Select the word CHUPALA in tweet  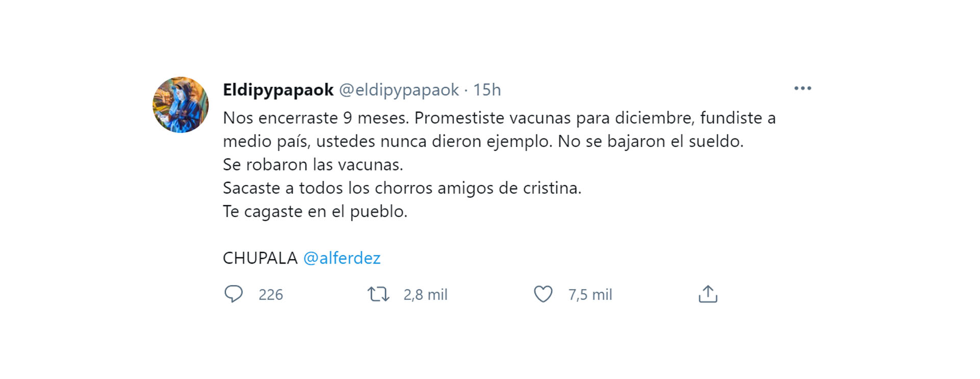(260, 258)
